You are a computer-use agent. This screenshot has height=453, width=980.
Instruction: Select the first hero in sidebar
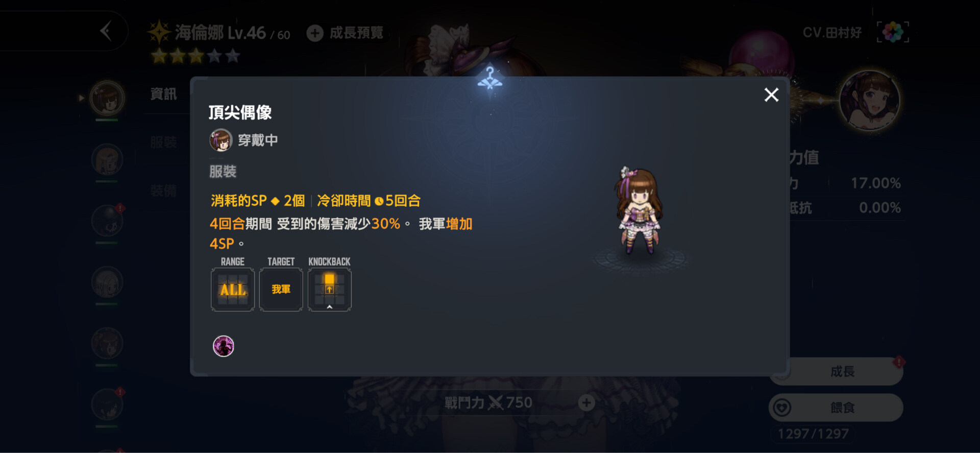coord(107,98)
